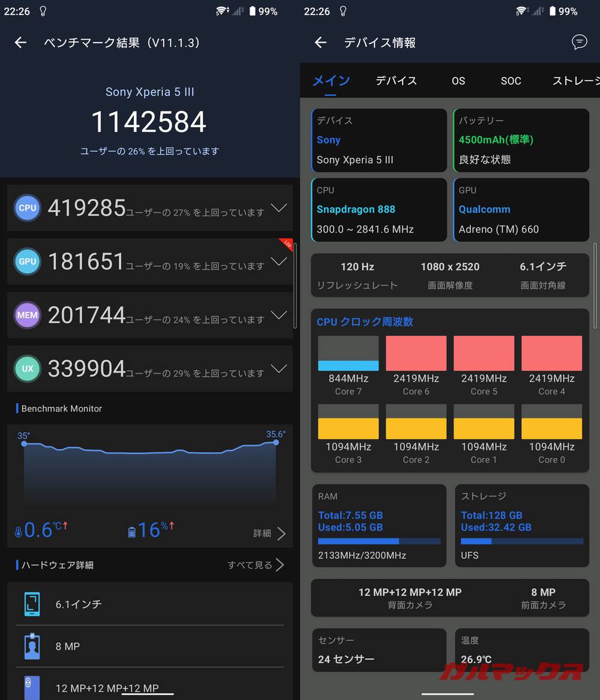Open the ストレージ Total 128 GB card

click(x=522, y=525)
